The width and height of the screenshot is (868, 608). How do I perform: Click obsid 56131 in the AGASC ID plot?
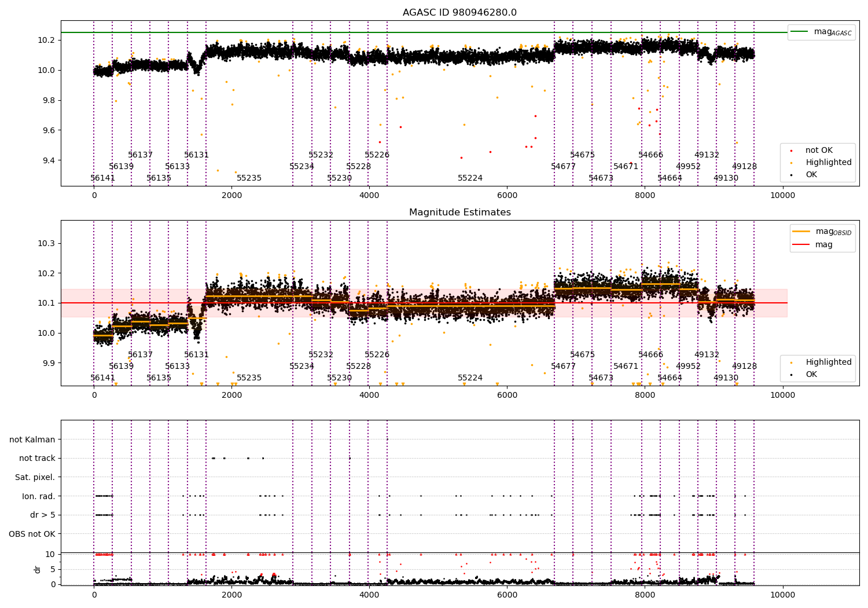click(x=197, y=155)
